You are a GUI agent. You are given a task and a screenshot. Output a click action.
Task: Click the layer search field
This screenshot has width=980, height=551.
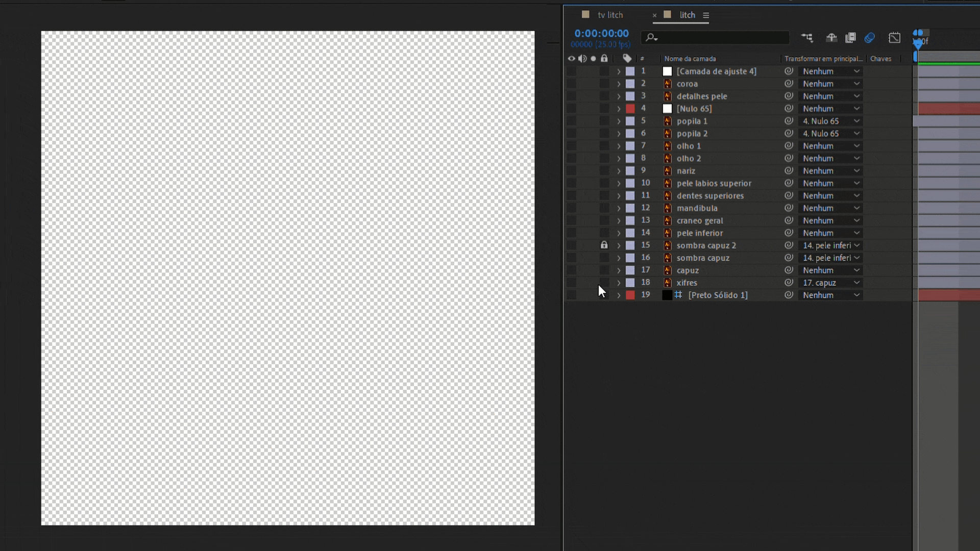click(x=720, y=38)
